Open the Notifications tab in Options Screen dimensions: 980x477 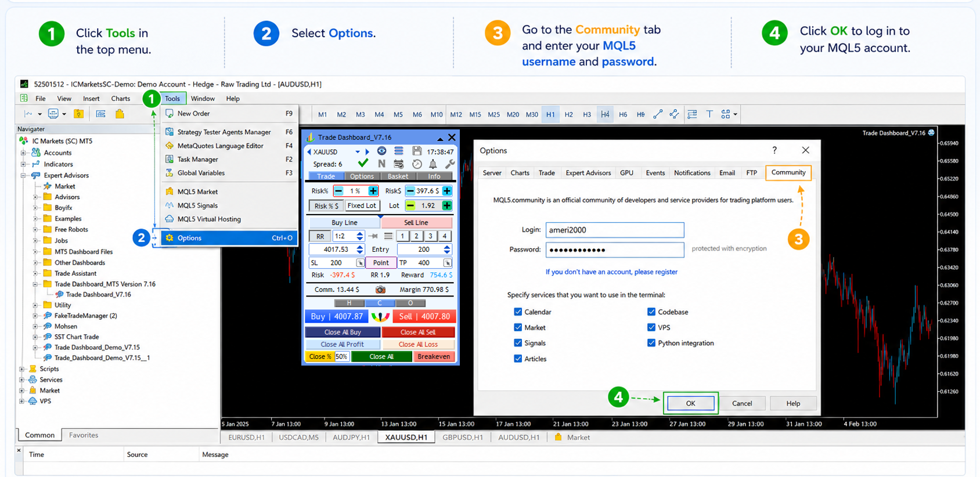coord(692,173)
